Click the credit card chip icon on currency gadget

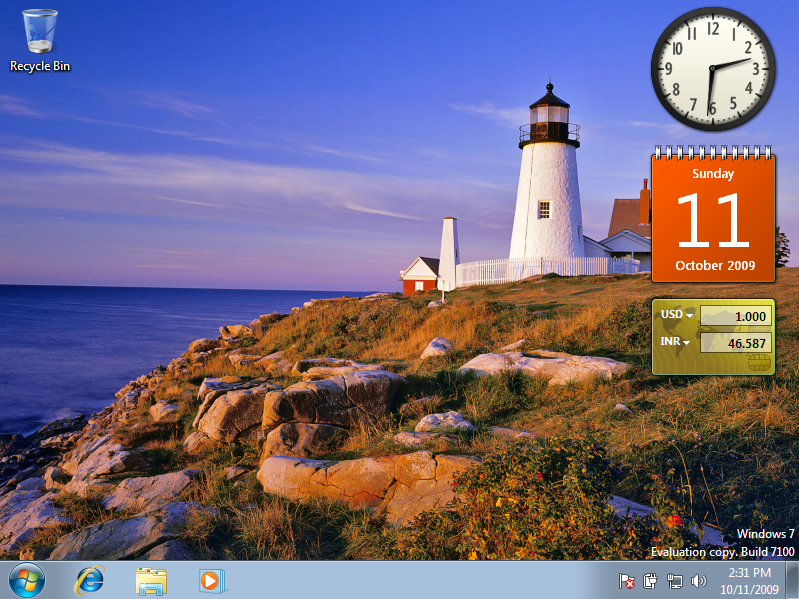758,362
